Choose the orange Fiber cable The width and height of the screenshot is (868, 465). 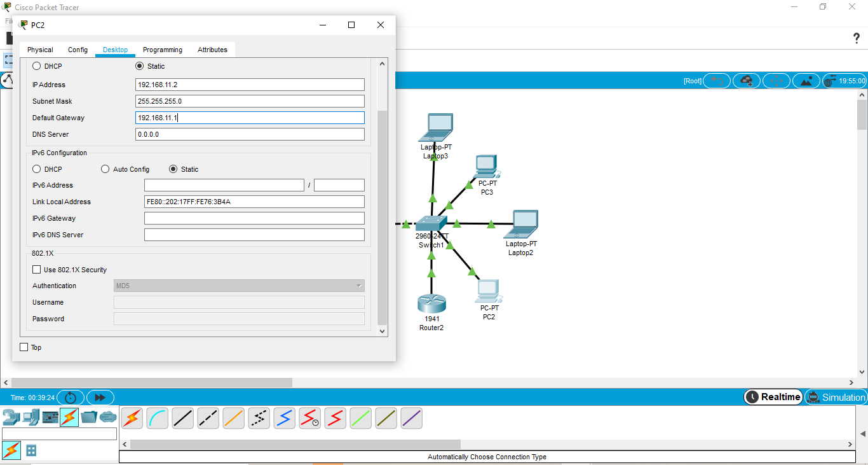pyautogui.click(x=234, y=418)
